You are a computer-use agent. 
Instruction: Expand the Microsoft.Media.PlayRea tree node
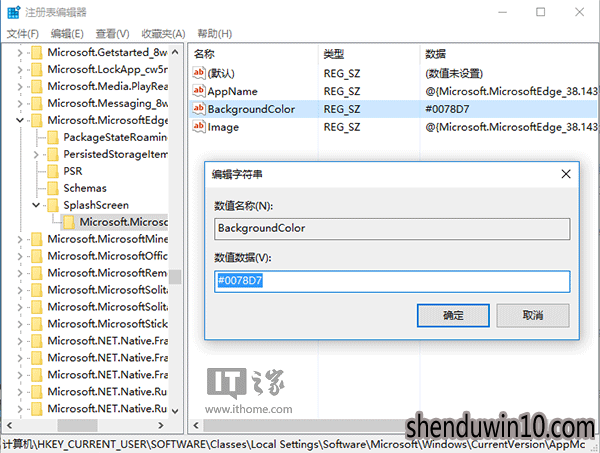tap(20, 86)
